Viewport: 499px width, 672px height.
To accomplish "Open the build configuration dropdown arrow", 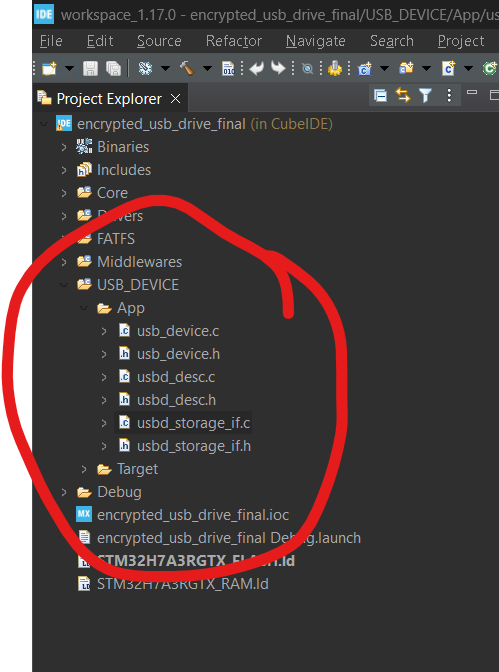I will pos(165,68).
